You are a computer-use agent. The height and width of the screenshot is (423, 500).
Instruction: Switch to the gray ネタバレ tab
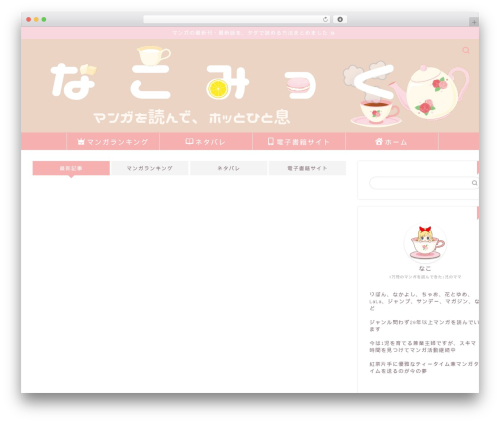228,168
